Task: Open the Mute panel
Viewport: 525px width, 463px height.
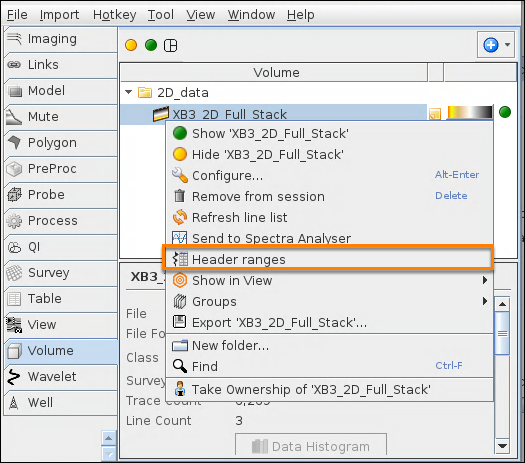Action: coord(61,117)
